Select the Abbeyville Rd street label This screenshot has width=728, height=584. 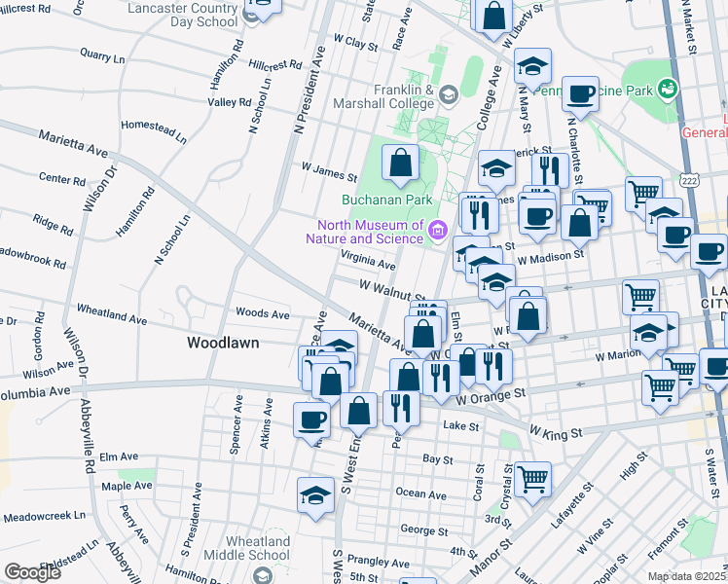pyautogui.click(x=88, y=436)
